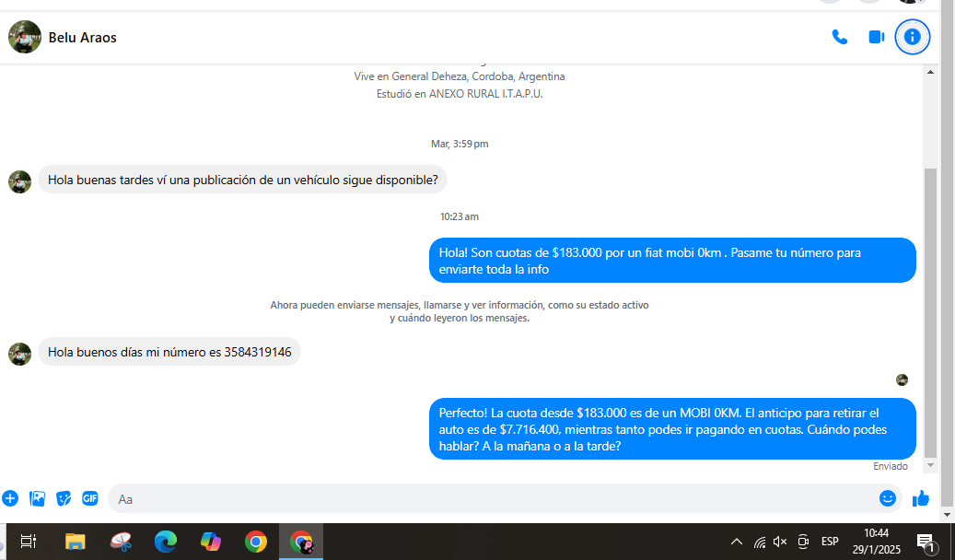Click chat scrollbar up arrow

pos(931,72)
